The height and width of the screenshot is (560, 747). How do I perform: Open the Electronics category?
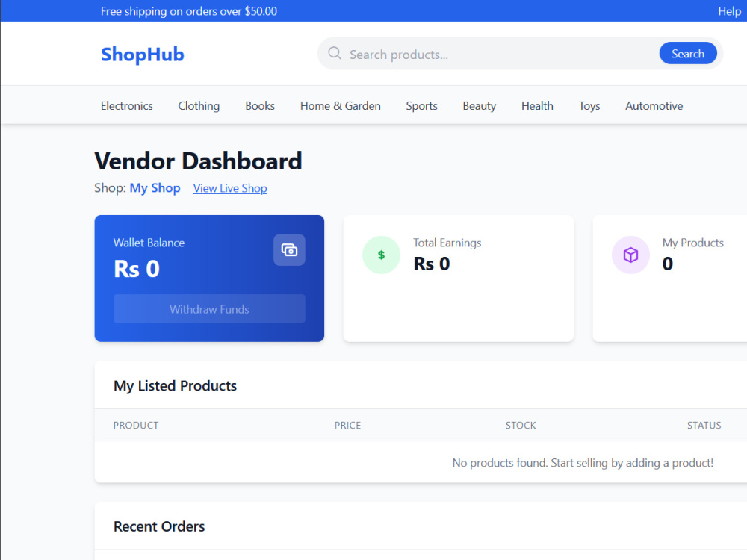pyautogui.click(x=127, y=106)
